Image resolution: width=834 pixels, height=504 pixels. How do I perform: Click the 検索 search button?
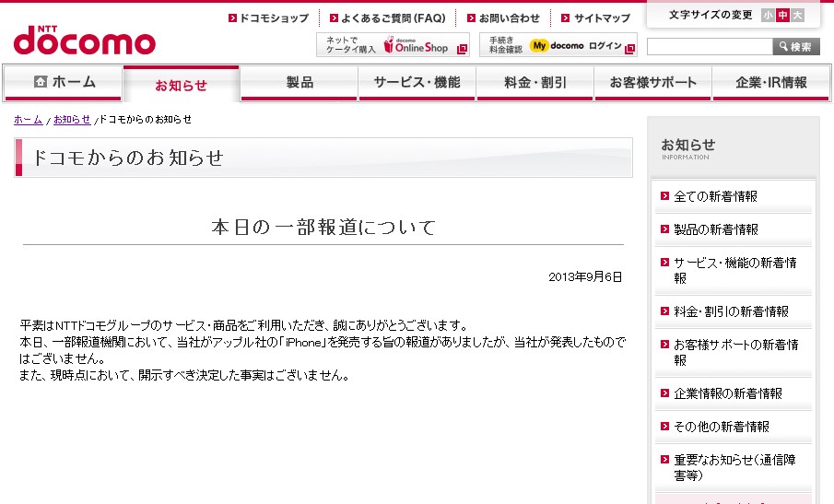click(796, 47)
